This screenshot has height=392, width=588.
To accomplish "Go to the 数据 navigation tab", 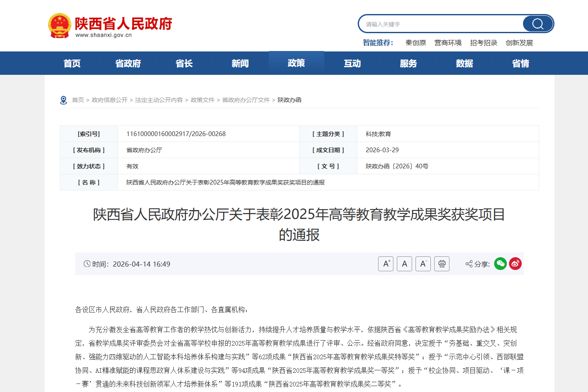I will [x=464, y=63].
